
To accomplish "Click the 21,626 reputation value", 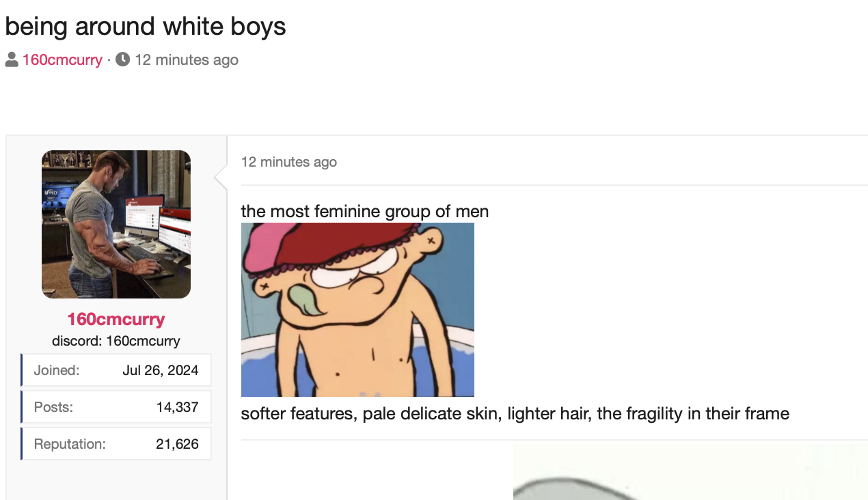I will click(177, 444).
